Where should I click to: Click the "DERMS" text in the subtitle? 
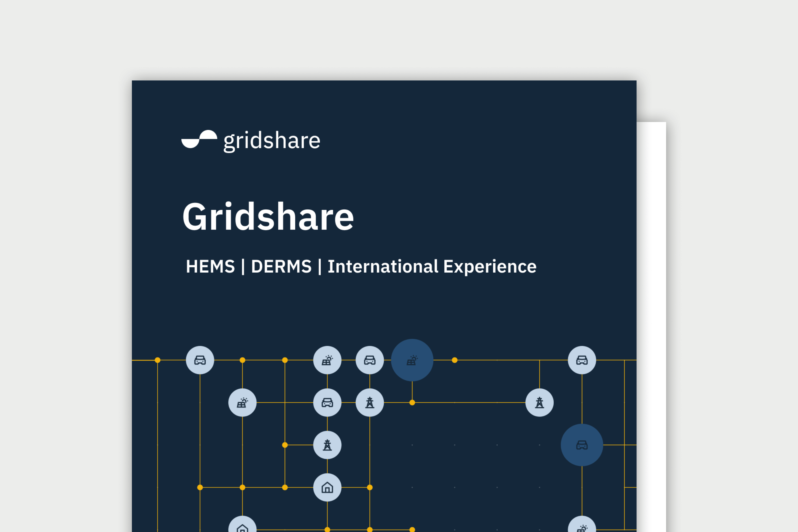point(281,267)
